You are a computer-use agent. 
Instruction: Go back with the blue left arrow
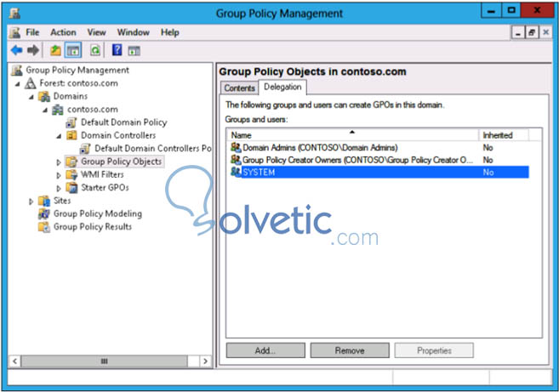tap(16, 50)
